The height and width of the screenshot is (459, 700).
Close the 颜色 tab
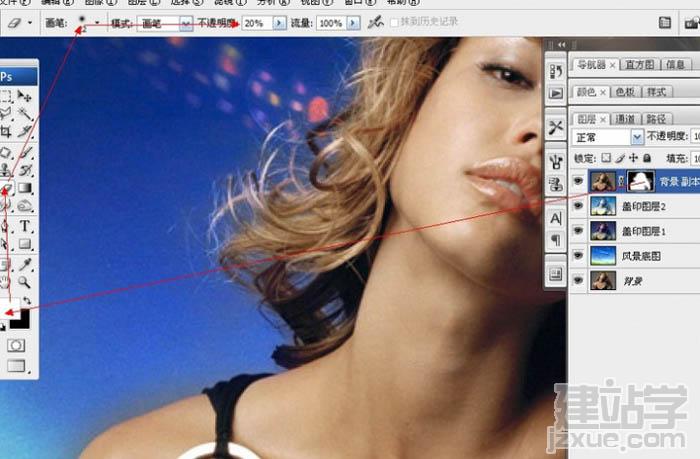(603, 92)
